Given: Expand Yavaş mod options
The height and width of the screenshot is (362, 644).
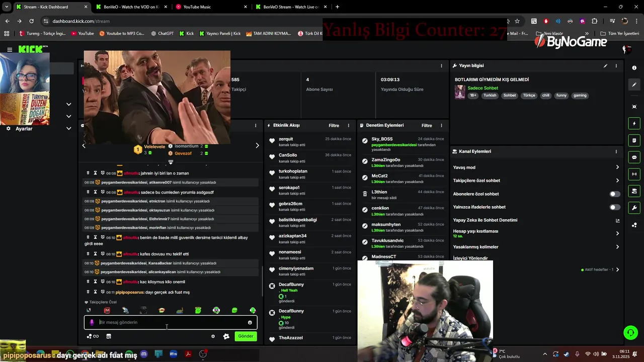Looking at the screenshot, I should coord(617,167).
